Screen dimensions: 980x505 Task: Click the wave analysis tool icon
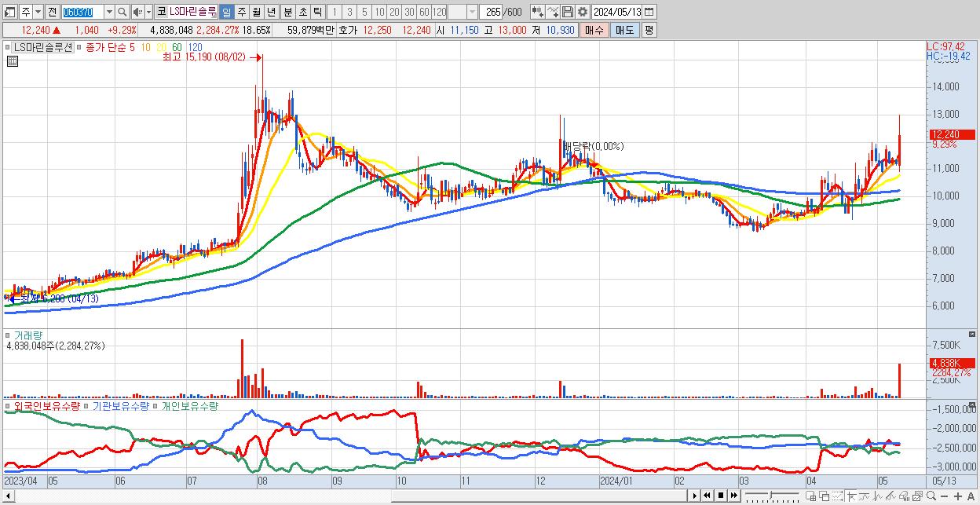pos(879,496)
